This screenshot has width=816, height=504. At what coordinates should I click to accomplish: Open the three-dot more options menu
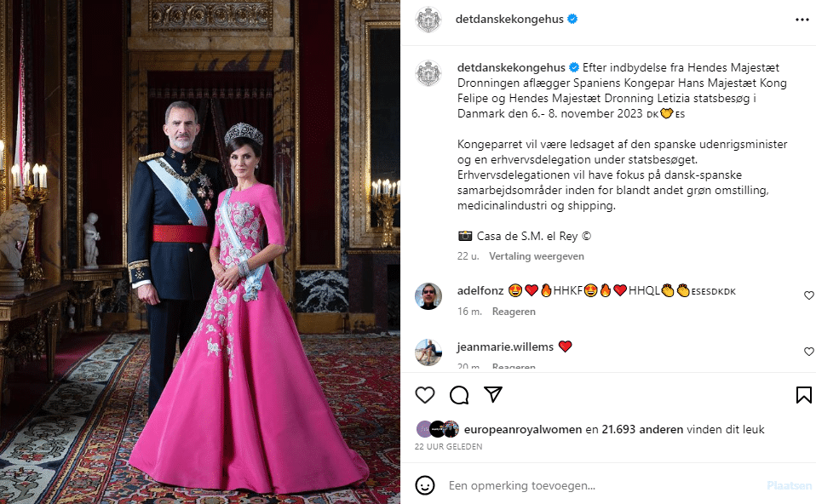click(x=802, y=20)
